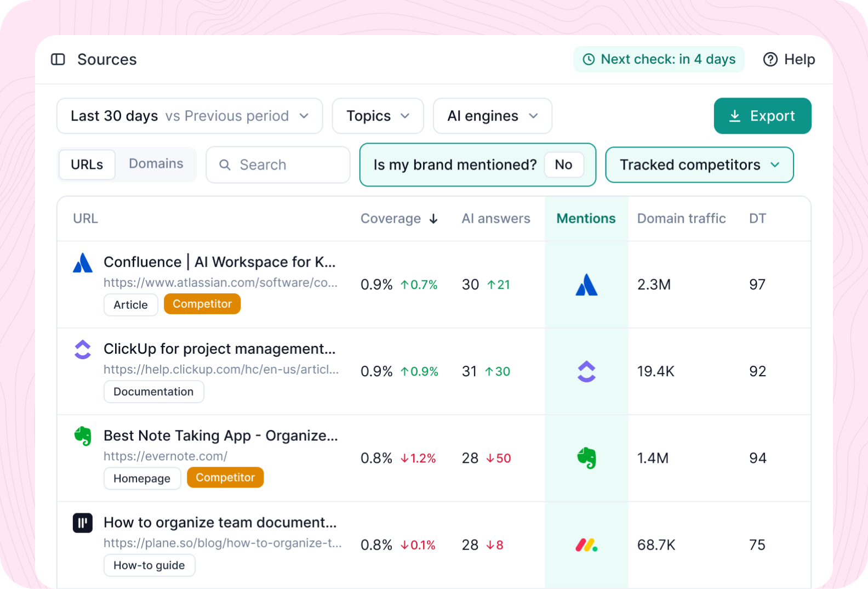The height and width of the screenshot is (589, 868).
Task: Click the plane.so/blog URL text
Action: (222, 542)
